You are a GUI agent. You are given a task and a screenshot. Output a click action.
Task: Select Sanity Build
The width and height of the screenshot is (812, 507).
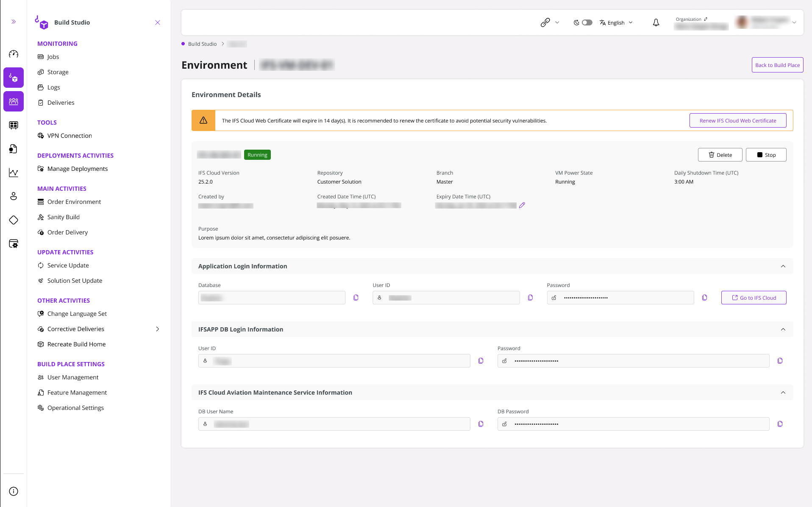(58, 217)
